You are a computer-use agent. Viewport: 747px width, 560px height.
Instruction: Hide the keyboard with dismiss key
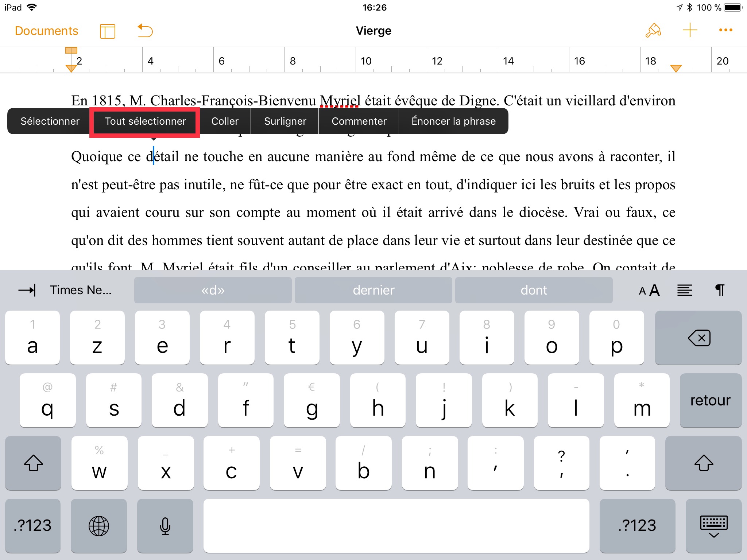713,526
